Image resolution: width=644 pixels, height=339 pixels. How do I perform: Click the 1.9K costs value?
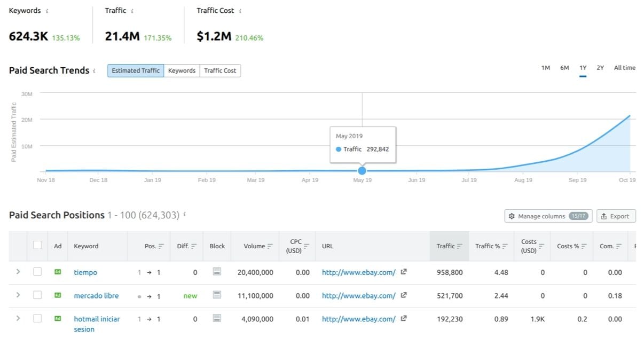click(x=538, y=319)
